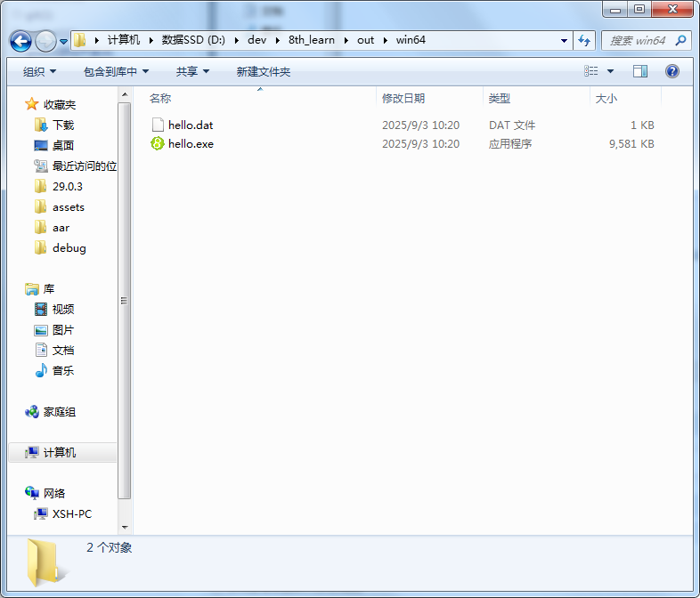Select the hello.exe file icon

(158, 143)
